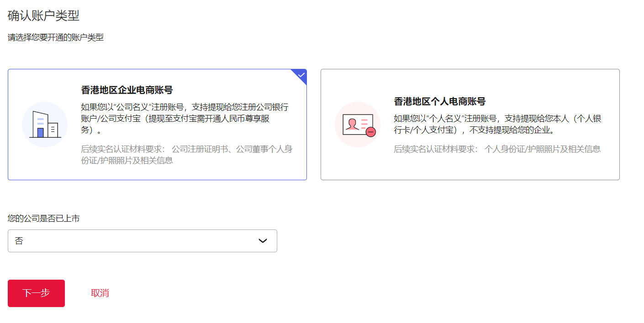644x323 pixels.
Task: Click the dropdown chevron arrow icon
Action: pos(263,241)
